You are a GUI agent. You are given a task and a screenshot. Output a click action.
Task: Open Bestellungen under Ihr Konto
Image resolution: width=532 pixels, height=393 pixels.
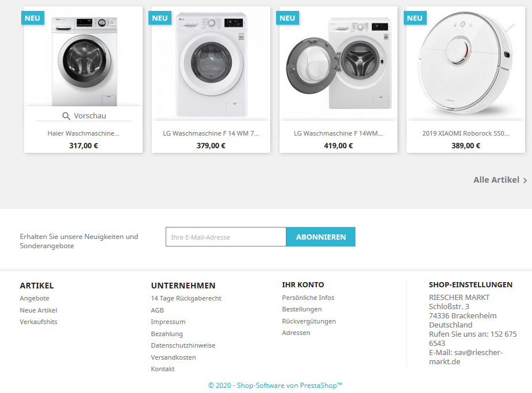[x=302, y=309]
